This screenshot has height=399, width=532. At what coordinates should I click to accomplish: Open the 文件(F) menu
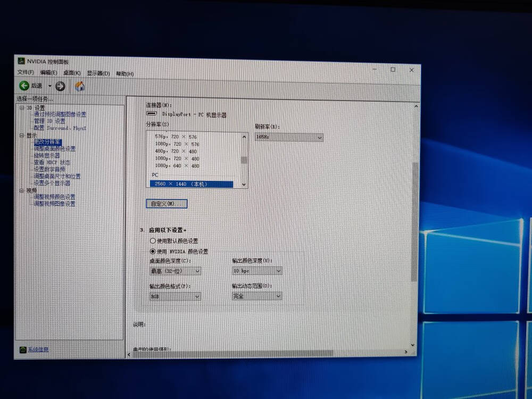point(26,72)
